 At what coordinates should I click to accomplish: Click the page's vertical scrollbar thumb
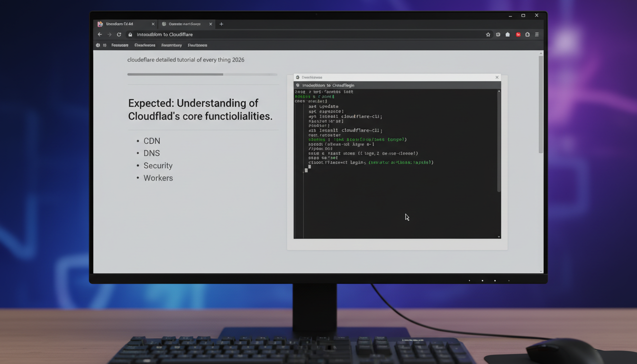pos(541,104)
